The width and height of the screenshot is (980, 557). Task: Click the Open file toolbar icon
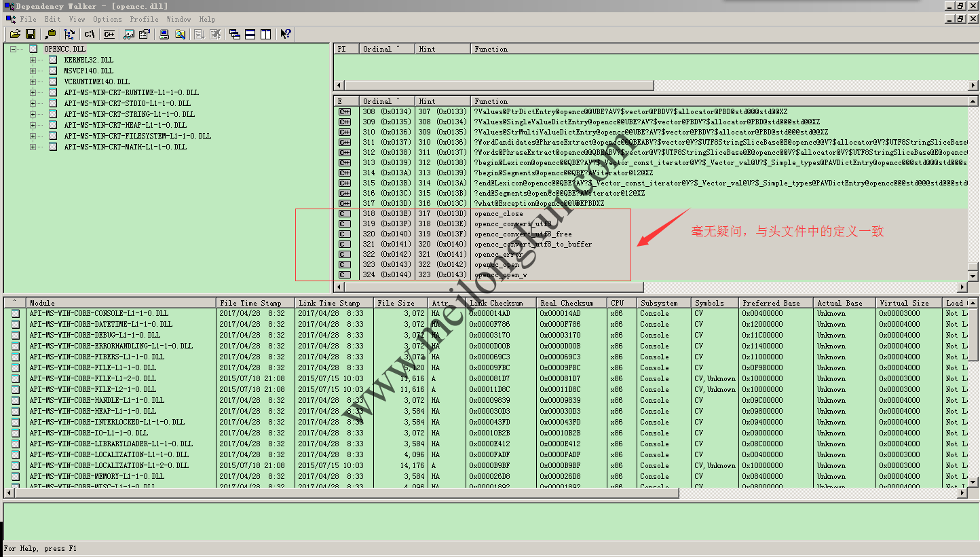click(x=15, y=34)
